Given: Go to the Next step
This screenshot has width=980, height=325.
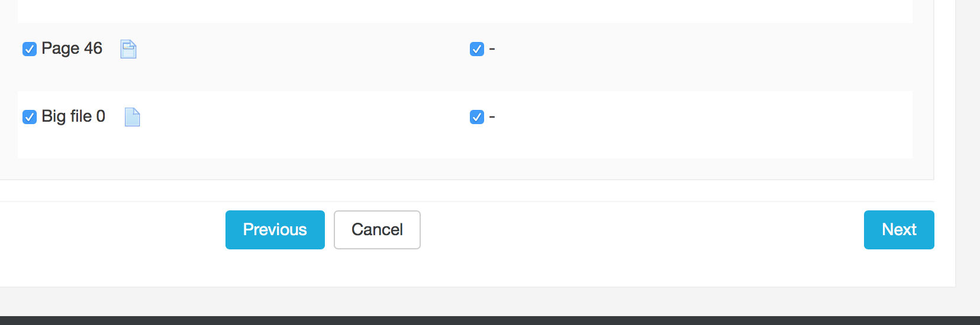Looking at the screenshot, I should pyautogui.click(x=899, y=230).
